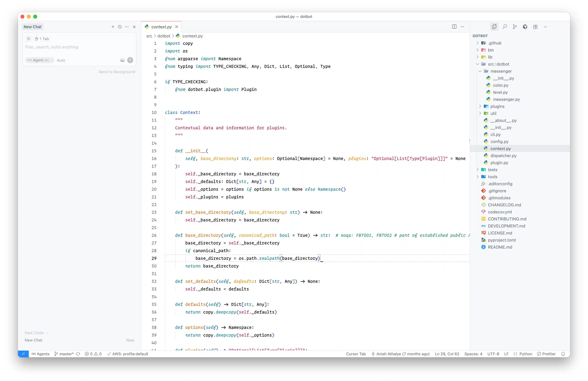Open the Extensions view
588x381 pixels.
[536, 27]
